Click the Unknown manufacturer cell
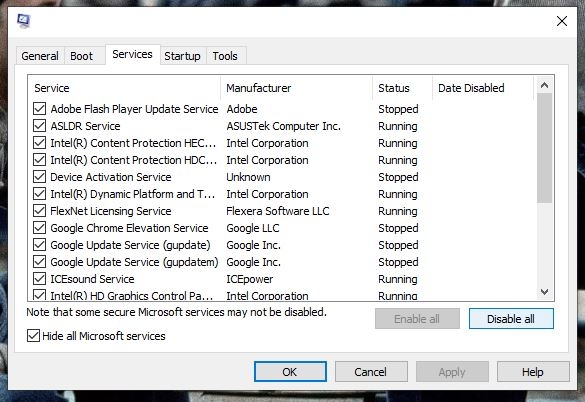585x402 pixels. pyautogui.click(x=248, y=177)
